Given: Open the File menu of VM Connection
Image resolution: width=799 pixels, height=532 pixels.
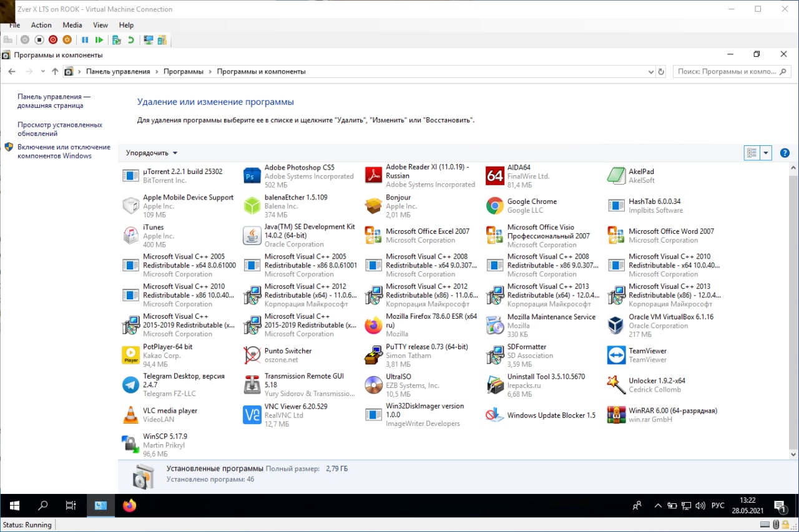Looking at the screenshot, I should click(x=15, y=25).
